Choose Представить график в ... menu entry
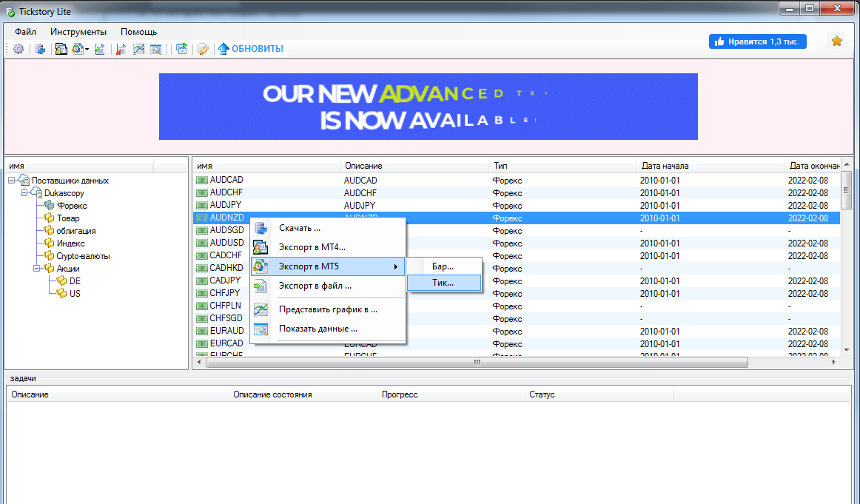Viewport: 860px width, 504px height. pos(328,309)
